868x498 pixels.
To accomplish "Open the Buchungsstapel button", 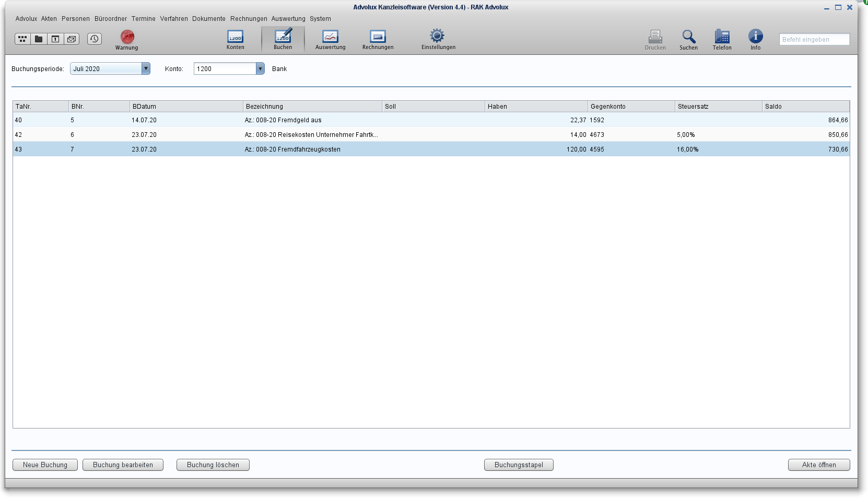I will click(519, 465).
